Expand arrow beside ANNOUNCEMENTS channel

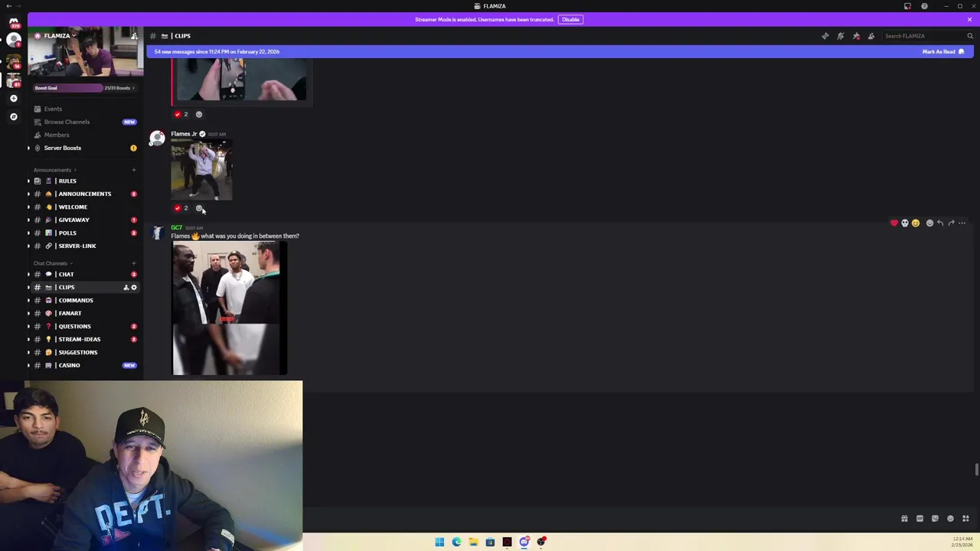coord(28,194)
